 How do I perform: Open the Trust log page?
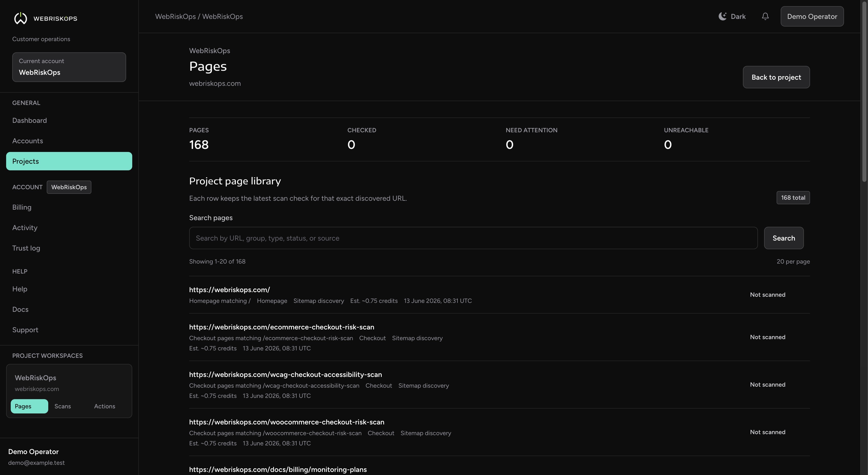26,248
